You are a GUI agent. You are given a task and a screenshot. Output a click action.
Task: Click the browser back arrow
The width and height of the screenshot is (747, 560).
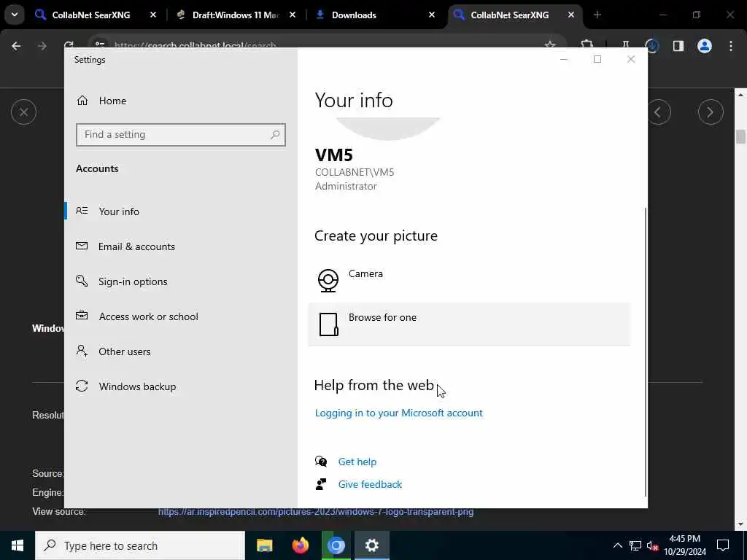coord(16,46)
